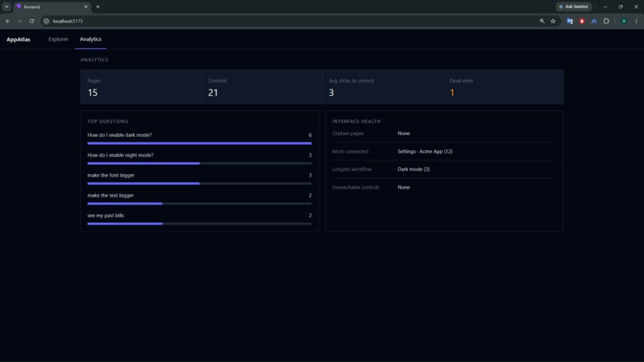This screenshot has width=644, height=362.
Task: Click the Avg clicks to control card
Action: point(383,86)
